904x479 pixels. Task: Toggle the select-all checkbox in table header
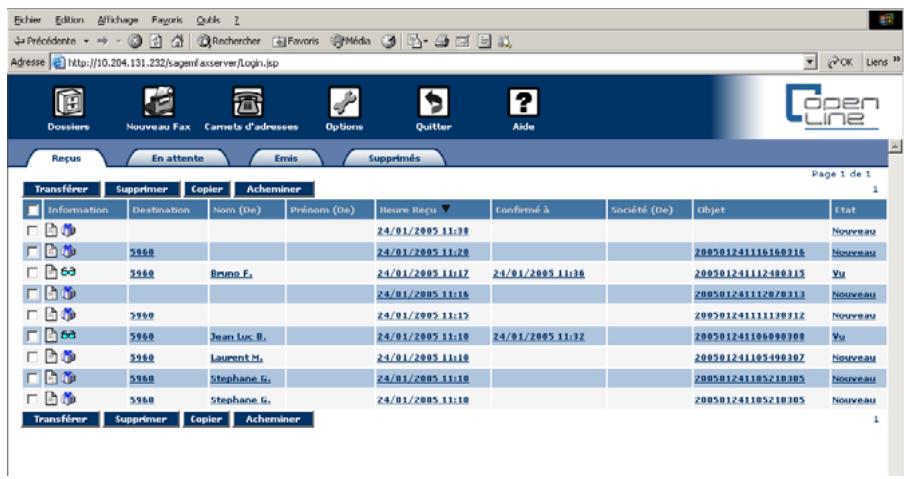pos(33,210)
